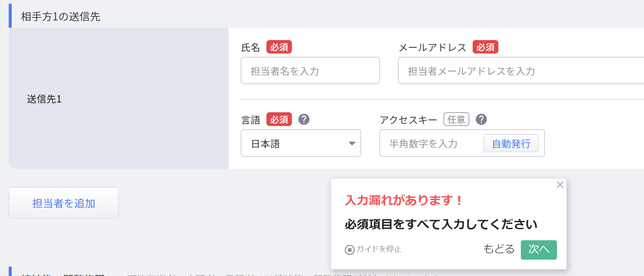
Task: Click the 必須 badge next to 言語
Action: pyautogui.click(x=279, y=119)
